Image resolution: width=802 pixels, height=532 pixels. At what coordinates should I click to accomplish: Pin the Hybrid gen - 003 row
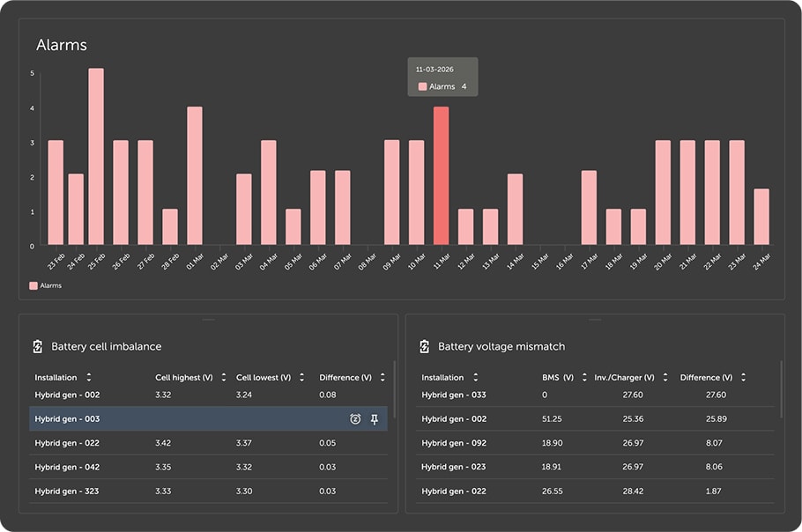(x=375, y=419)
